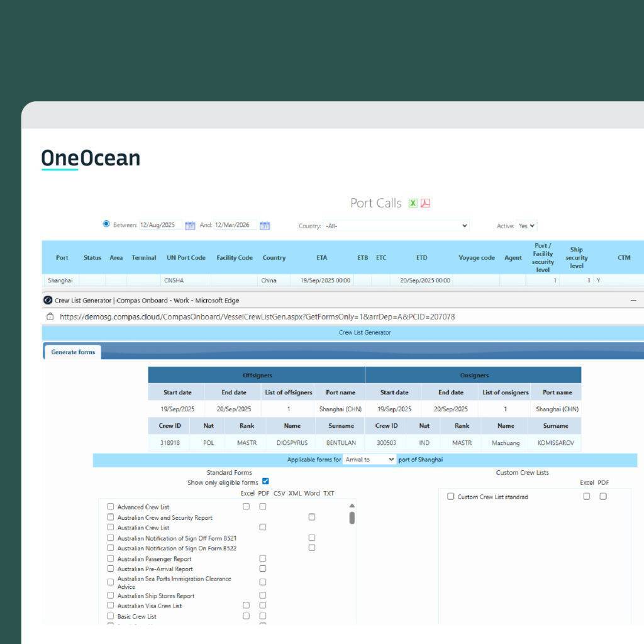Expand the Active Yes dropdown
This screenshot has width=644, height=644.
click(526, 226)
